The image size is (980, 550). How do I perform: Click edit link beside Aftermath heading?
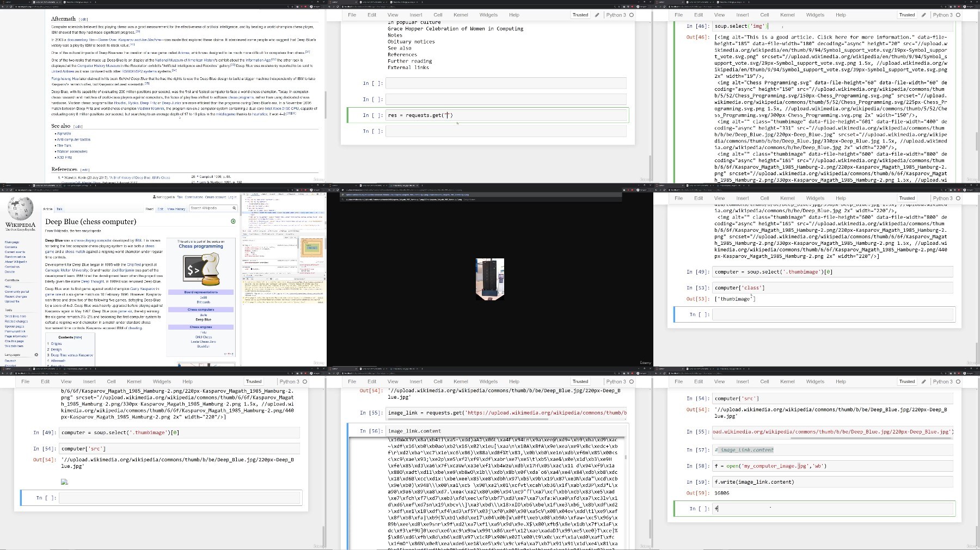83,19
